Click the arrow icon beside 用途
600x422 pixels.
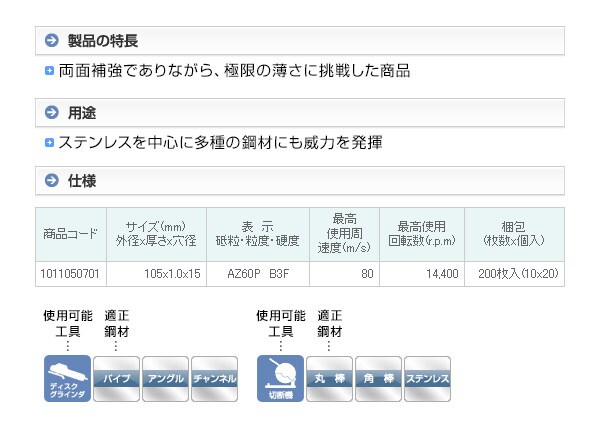pyautogui.click(x=52, y=111)
